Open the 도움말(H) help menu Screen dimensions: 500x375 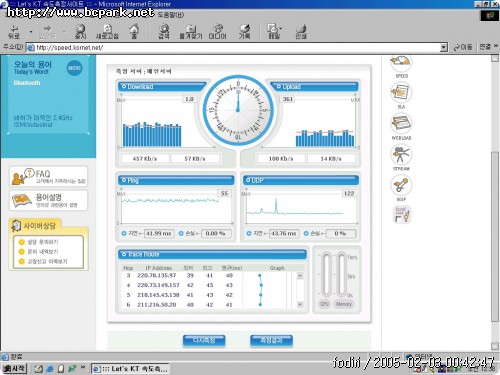tap(171, 15)
